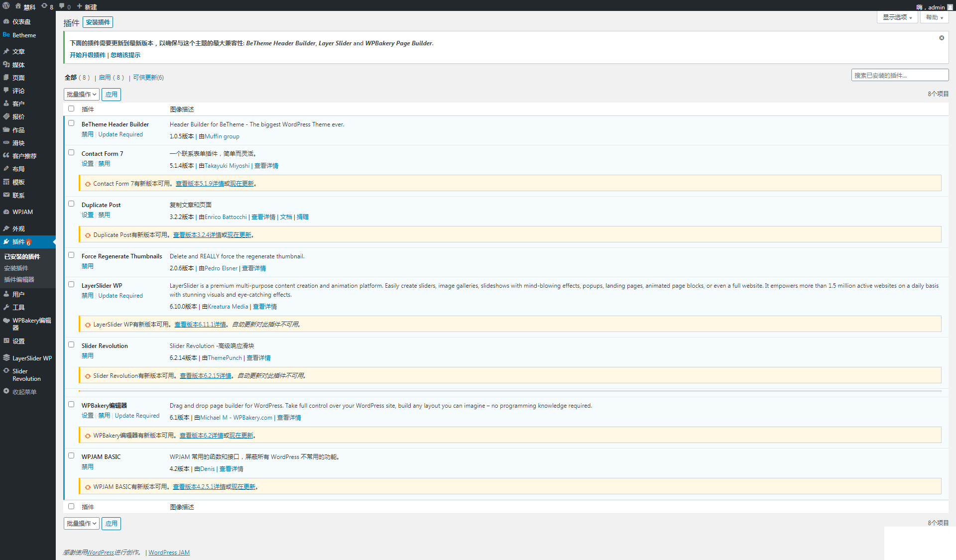Open the site home icon in admin bar
This screenshot has height=560, width=956.
pyautogui.click(x=18, y=6)
